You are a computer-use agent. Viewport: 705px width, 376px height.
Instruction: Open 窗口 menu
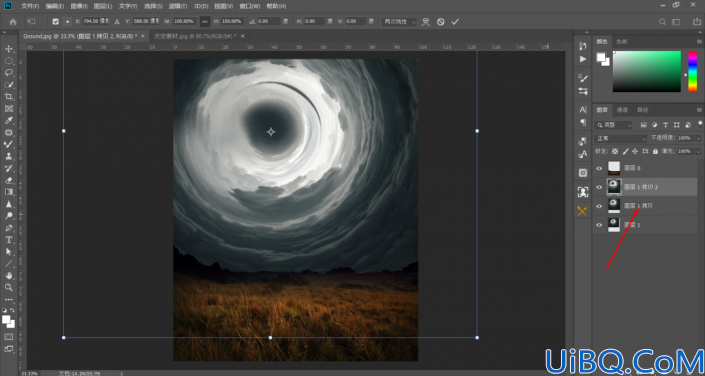coord(250,6)
